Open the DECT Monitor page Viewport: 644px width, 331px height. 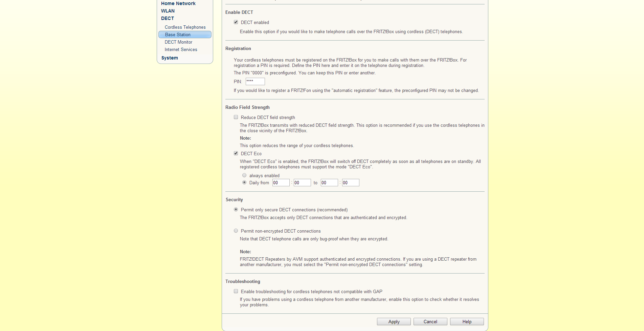[x=178, y=42]
